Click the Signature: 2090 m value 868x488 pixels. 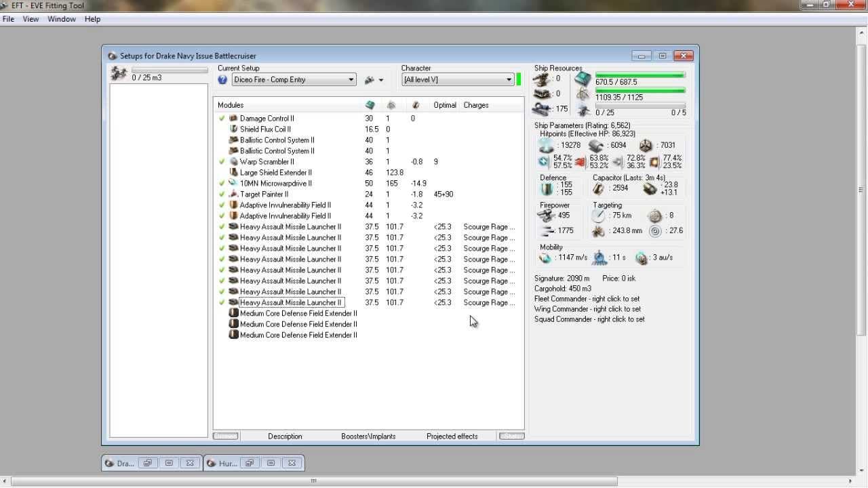(x=562, y=279)
